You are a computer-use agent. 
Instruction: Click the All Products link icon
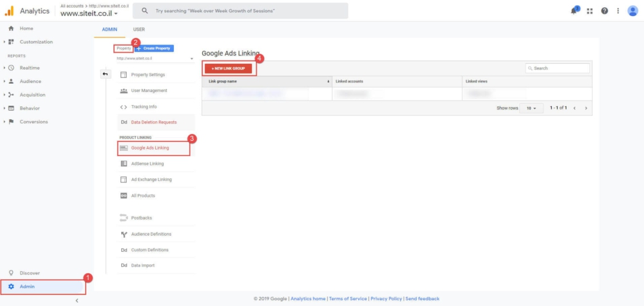(124, 195)
